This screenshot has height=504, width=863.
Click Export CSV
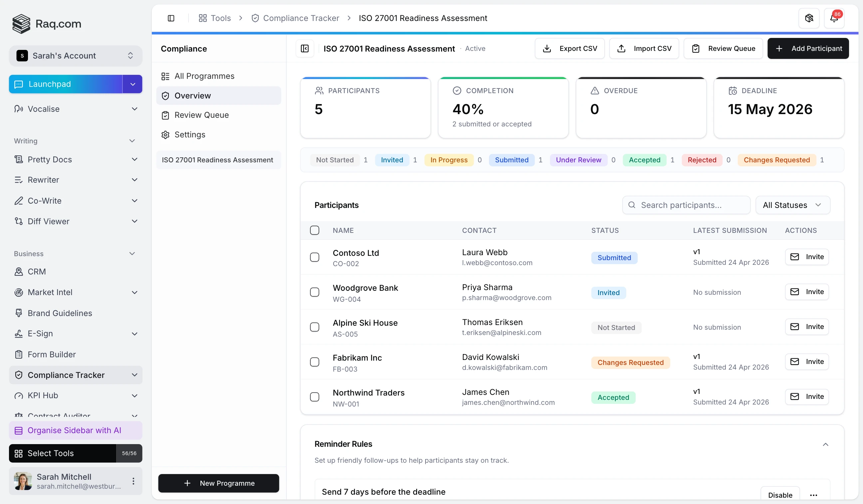click(x=569, y=48)
